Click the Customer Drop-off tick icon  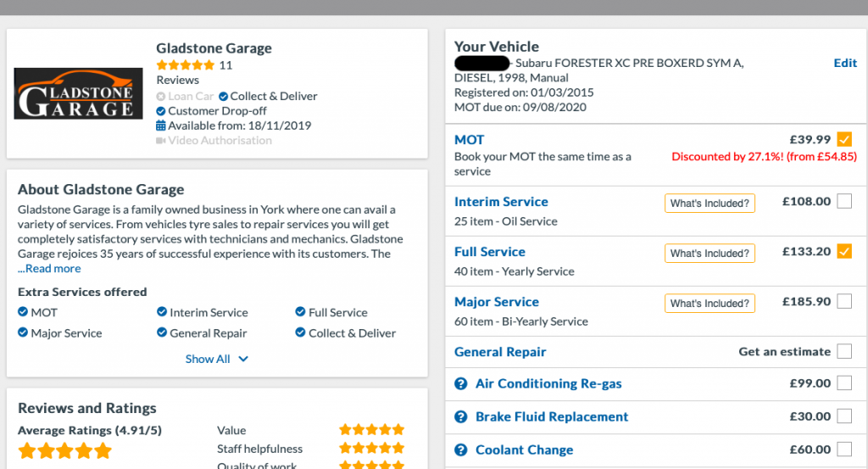coord(161,111)
